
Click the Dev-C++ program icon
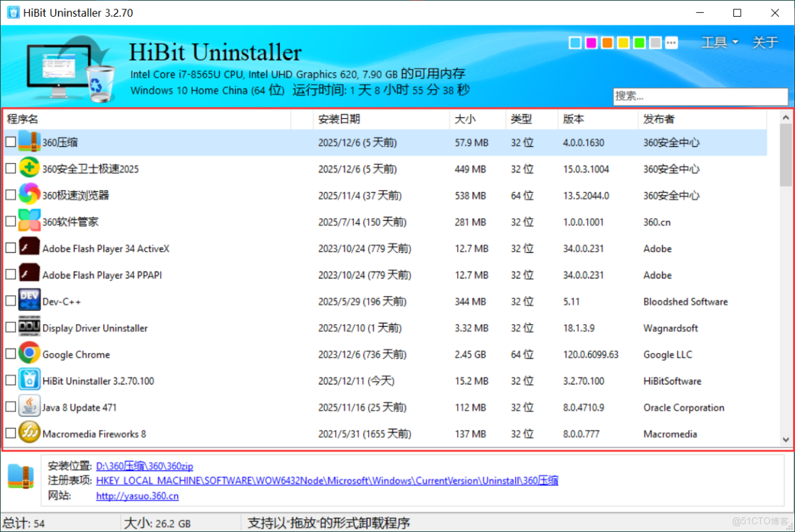click(x=28, y=301)
